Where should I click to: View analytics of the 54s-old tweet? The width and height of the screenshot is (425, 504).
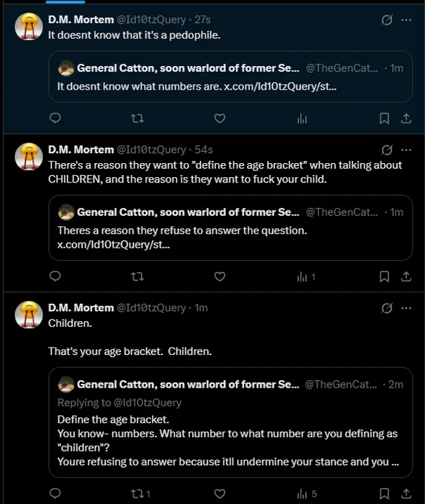pyautogui.click(x=306, y=276)
